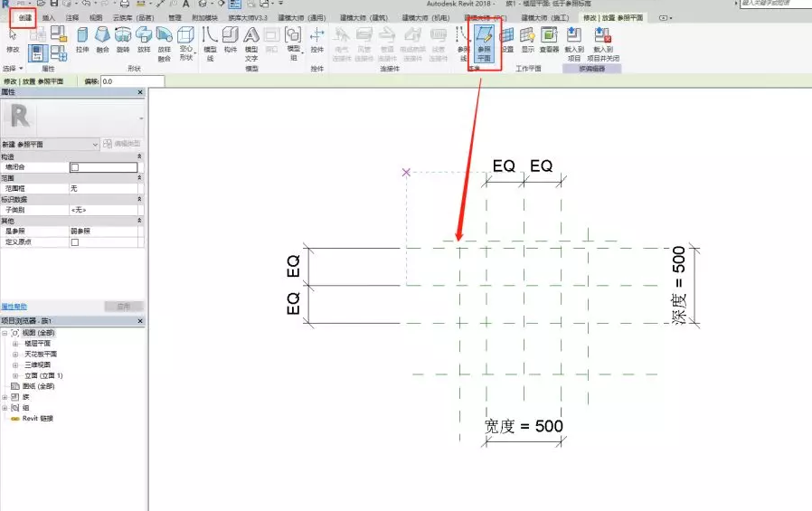Click 载入到项目 (Load into Project)
This screenshot has width=812, height=511.
click(x=574, y=43)
